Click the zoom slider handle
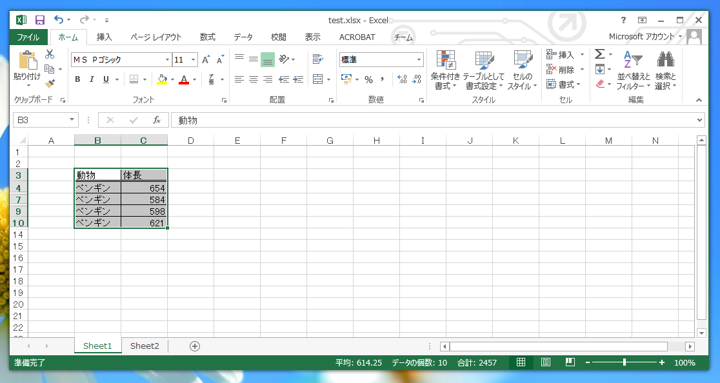 coord(624,362)
